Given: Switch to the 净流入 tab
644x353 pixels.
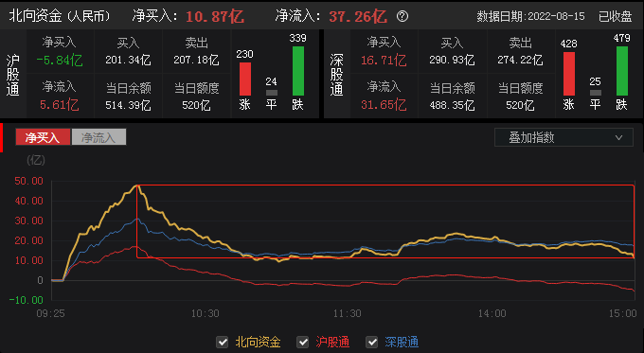Looking at the screenshot, I should (98, 137).
